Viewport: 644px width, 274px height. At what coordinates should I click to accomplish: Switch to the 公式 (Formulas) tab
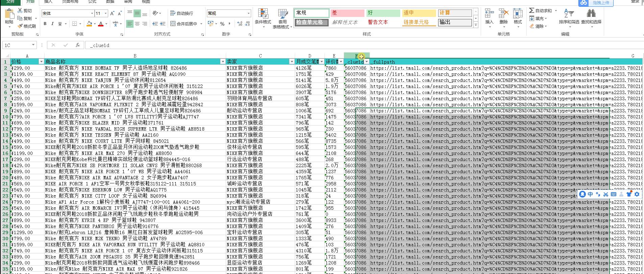(x=92, y=2)
